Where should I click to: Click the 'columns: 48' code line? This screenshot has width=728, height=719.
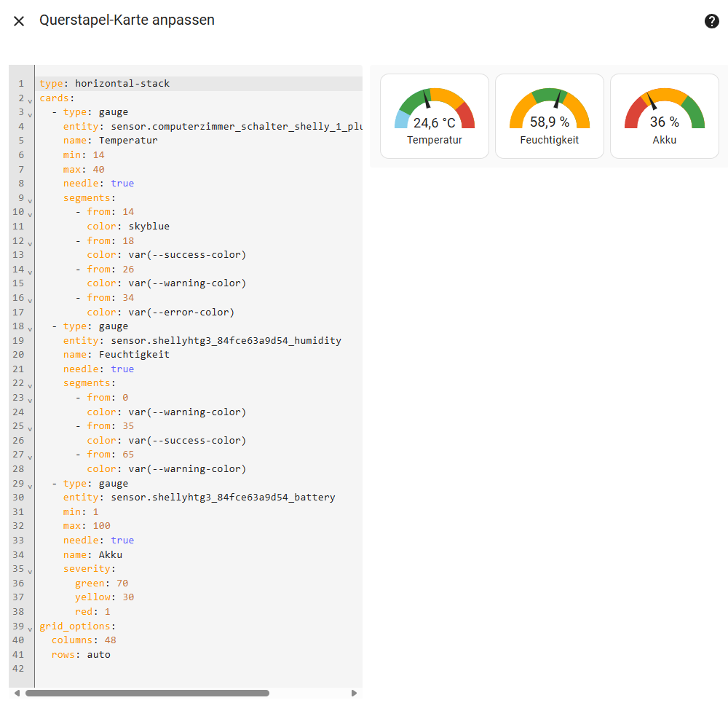click(x=84, y=640)
